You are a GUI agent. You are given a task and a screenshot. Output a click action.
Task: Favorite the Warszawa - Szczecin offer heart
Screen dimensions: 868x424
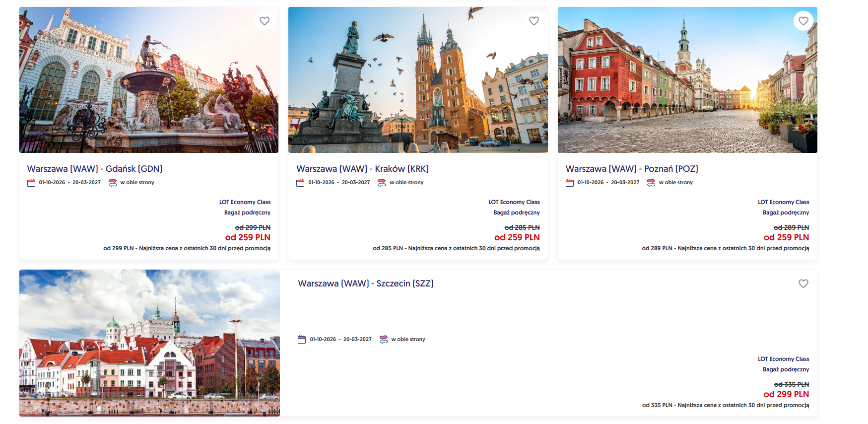pyautogui.click(x=803, y=283)
